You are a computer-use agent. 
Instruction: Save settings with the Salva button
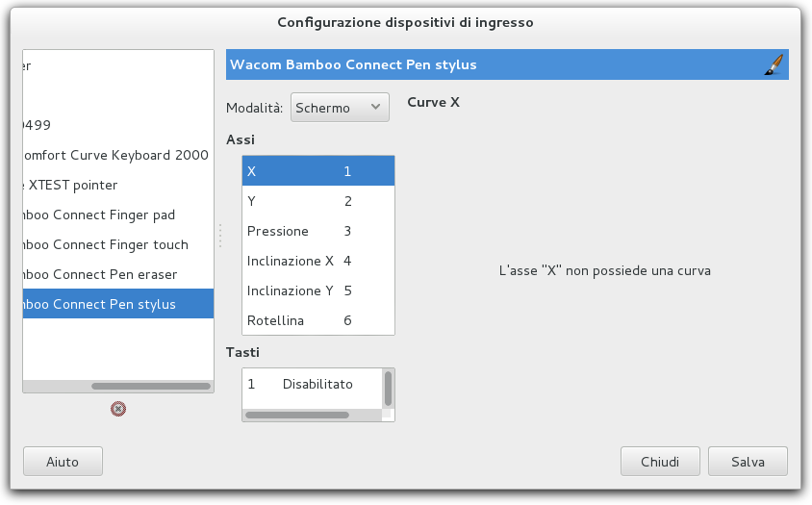tap(748, 462)
